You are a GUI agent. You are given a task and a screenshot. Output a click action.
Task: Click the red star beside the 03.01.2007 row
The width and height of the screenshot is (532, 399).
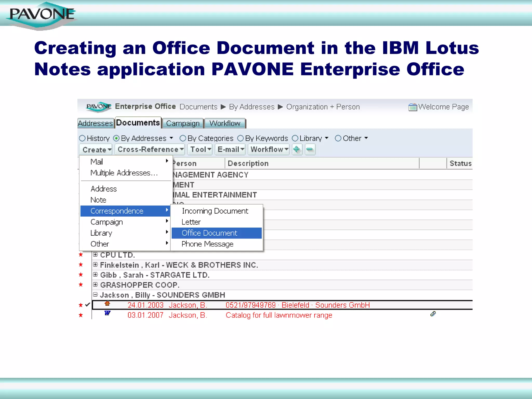(x=81, y=315)
